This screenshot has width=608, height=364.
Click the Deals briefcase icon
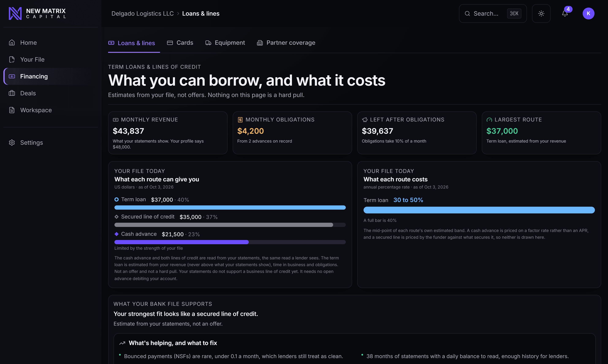[12, 93]
